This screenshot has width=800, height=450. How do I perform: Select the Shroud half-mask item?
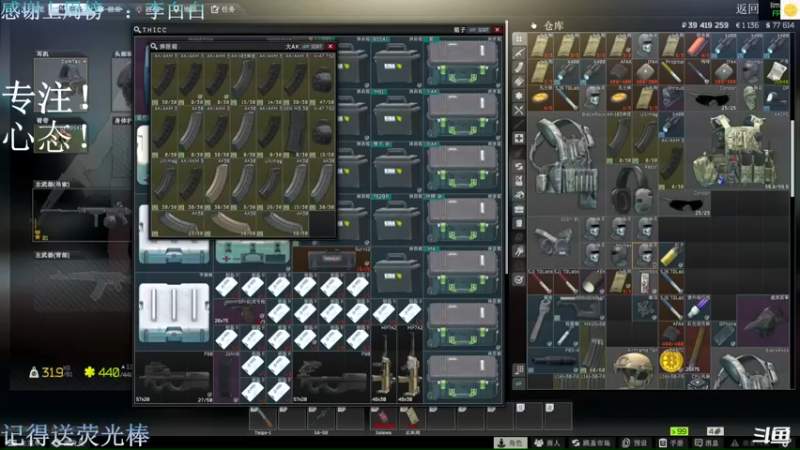click(x=671, y=98)
